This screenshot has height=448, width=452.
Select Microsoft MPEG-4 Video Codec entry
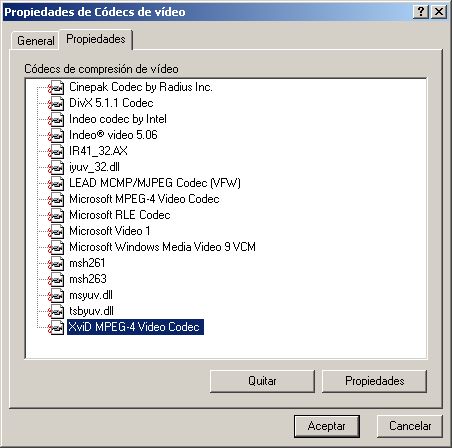(144, 199)
